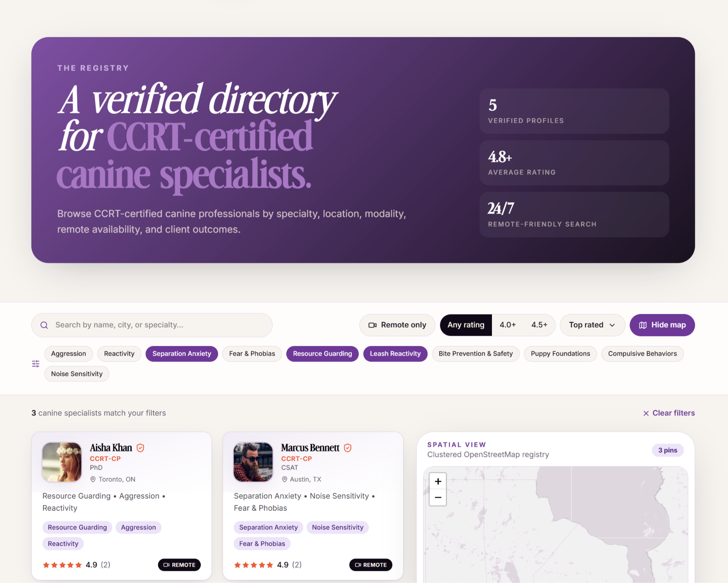Image resolution: width=728 pixels, height=583 pixels.
Task: Click the 4.8+ Average Rating stat card
Action: [x=574, y=163]
